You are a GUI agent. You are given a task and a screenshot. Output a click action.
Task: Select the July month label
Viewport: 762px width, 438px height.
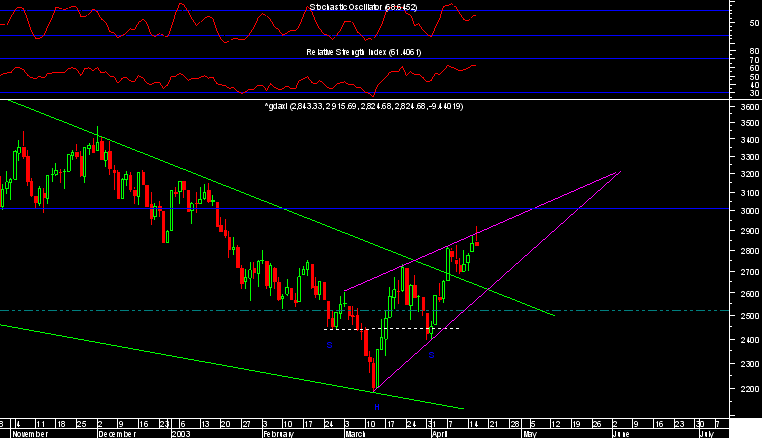click(x=707, y=434)
